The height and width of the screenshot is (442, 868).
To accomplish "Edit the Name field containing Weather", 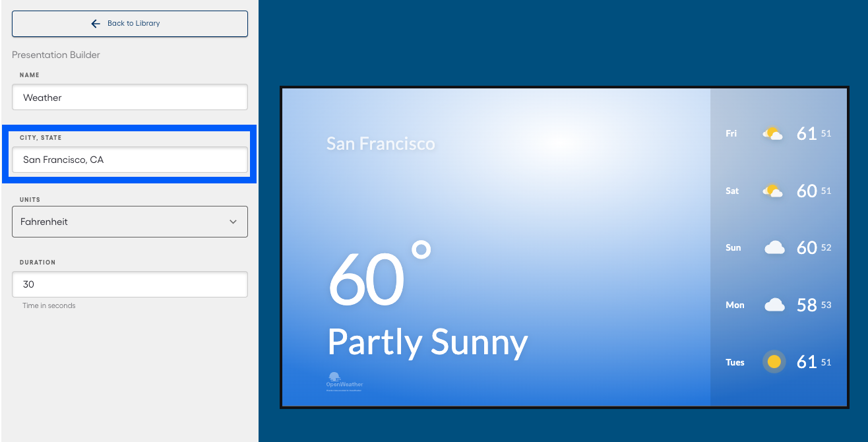I will (130, 97).
